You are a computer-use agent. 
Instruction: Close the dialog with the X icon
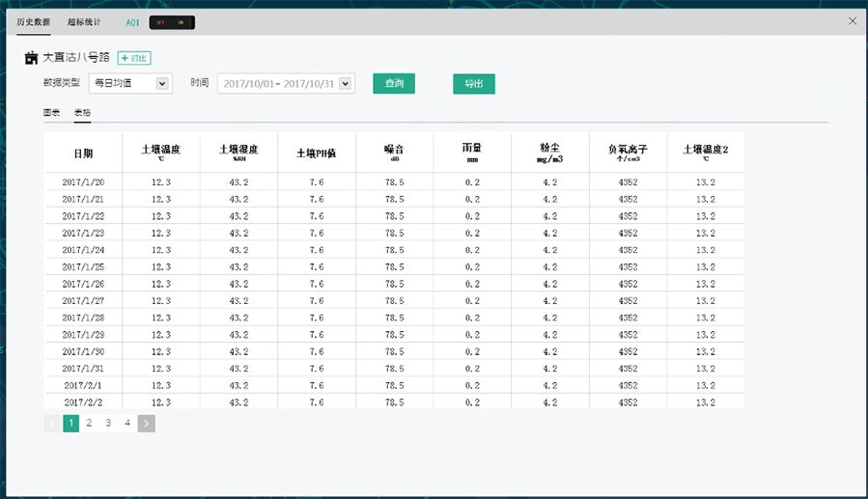[853, 20]
